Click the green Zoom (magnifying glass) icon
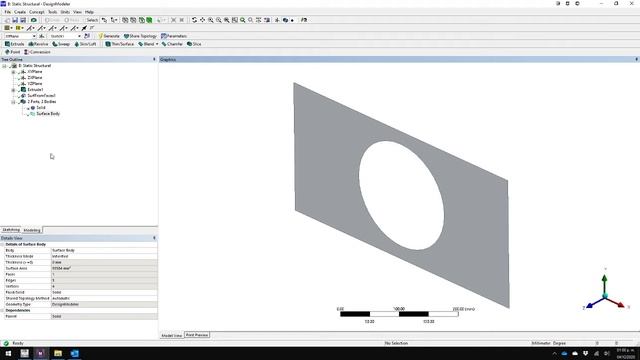The height and width of the screenshot is (360, 640). tap(242, 20)
